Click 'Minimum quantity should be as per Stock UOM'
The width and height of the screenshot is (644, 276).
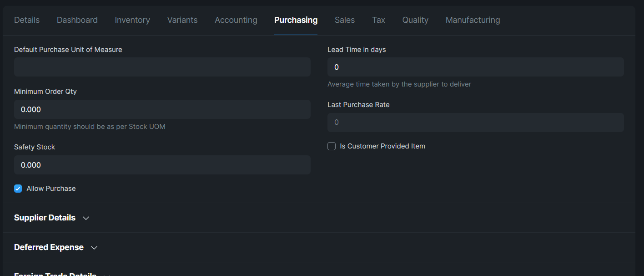click(x=90, y=127)
